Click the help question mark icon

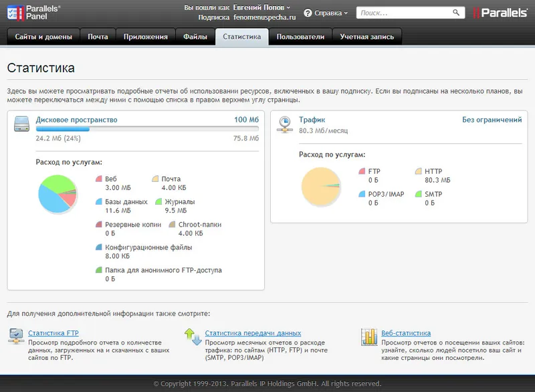pyautogui.click(x=308, y=13)
